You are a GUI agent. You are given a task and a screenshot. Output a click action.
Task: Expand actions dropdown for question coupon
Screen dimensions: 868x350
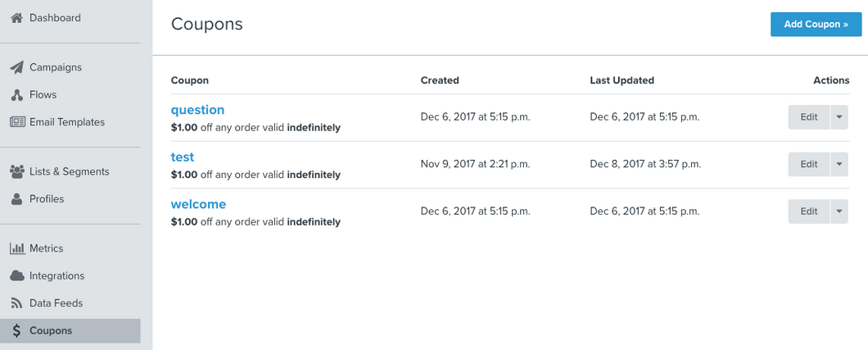839,117
